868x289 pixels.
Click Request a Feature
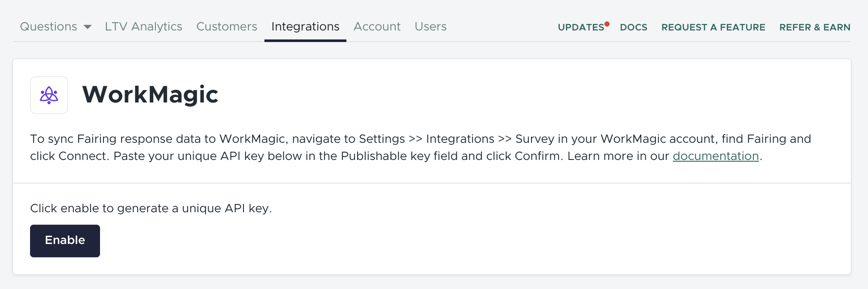click(x=713, y=27)
